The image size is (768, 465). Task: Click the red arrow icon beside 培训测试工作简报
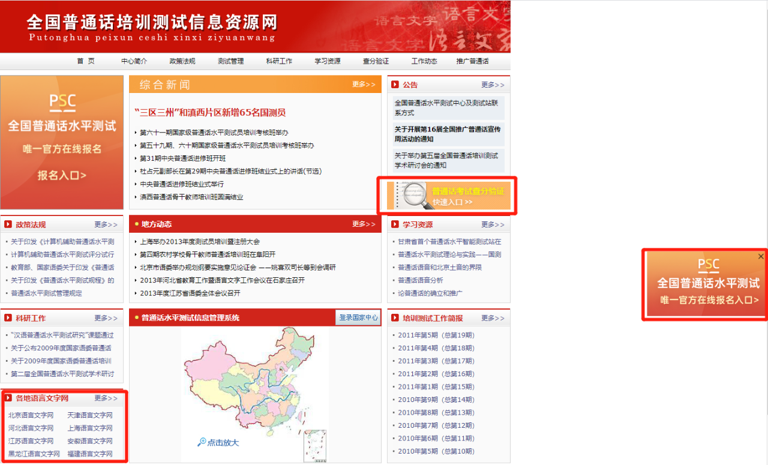395,318
